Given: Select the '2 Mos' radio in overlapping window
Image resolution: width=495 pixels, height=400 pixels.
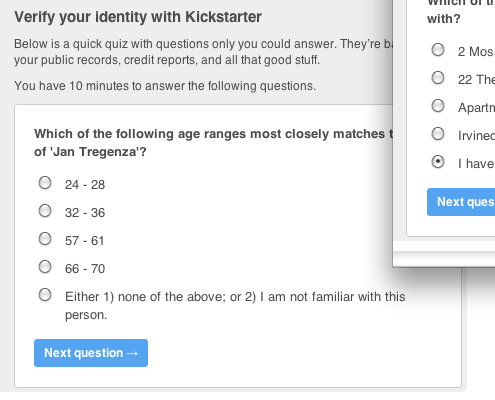Looking at the screenshot, I should pyautogui.click(x=438, y=50).
